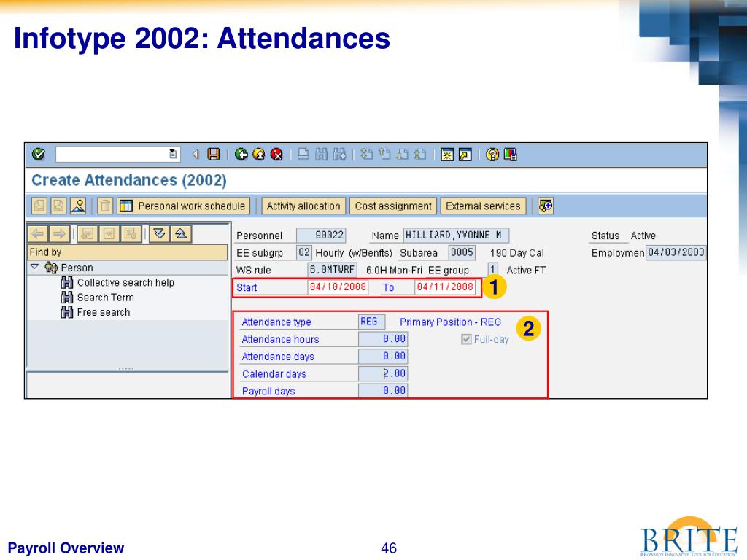Click the Cost assignment button
This screenshot has width=747, height=560.
click(393, 206)
